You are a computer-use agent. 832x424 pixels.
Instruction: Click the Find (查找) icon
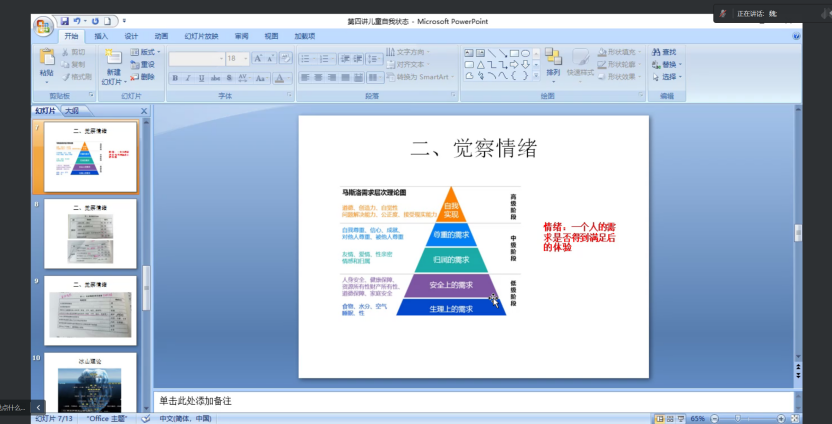click(x=664, y=52)
